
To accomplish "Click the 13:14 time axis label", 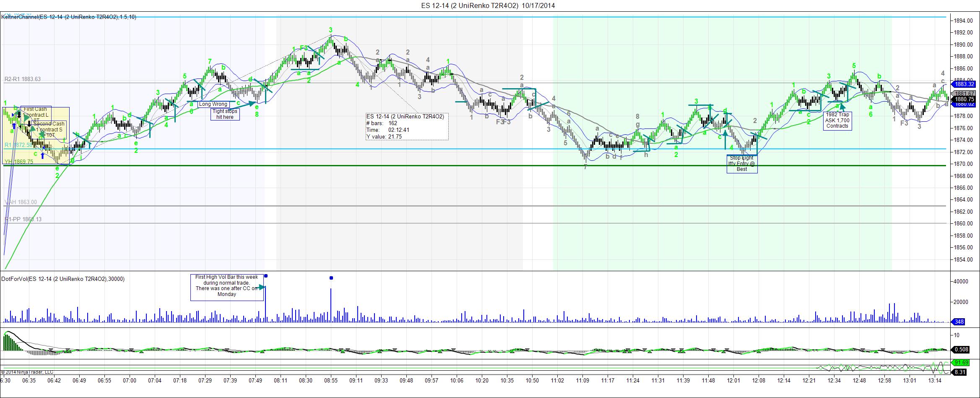I will tap(935, 380).
